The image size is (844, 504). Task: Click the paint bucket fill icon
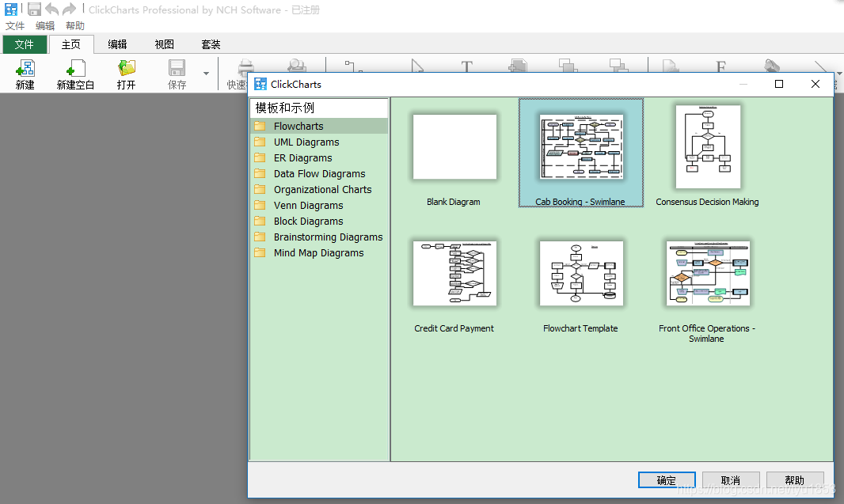(772, 66)
